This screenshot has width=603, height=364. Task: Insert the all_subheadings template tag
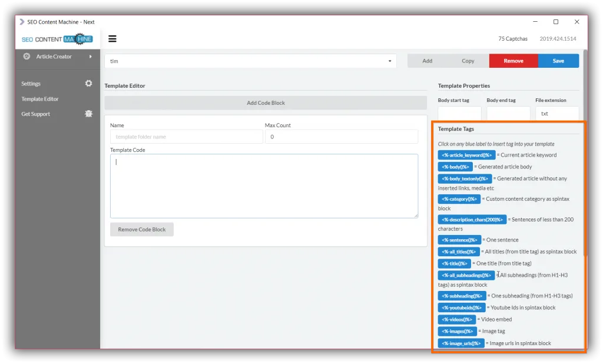(466, 275)
